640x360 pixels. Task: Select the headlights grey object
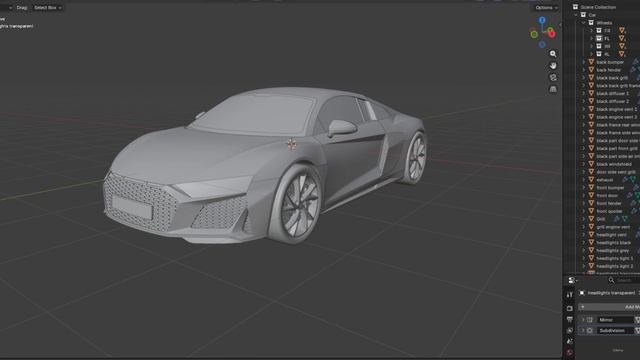[613, 250]
